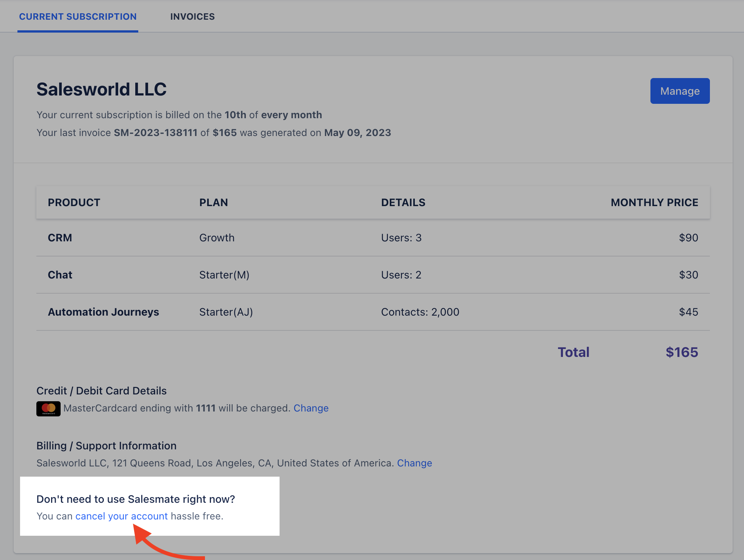
Task: Click the May 09, 2023 invoice date
Action: [358, 133]
